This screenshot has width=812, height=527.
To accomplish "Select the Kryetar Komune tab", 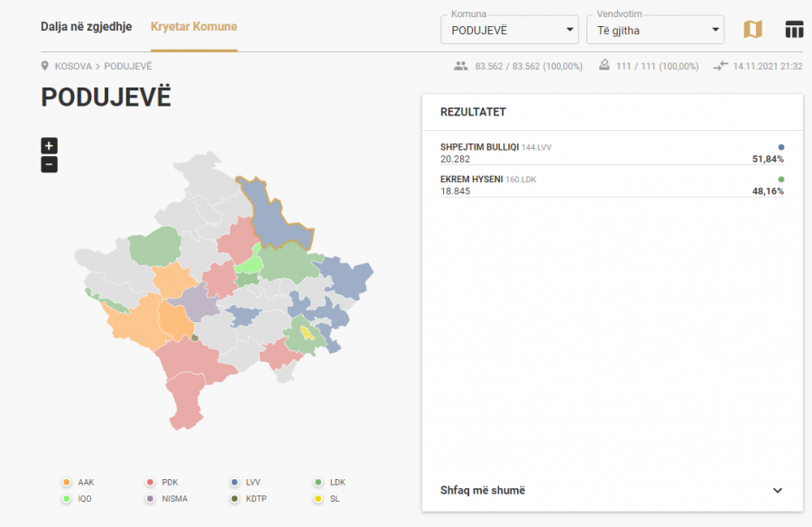I will (194, 26).
